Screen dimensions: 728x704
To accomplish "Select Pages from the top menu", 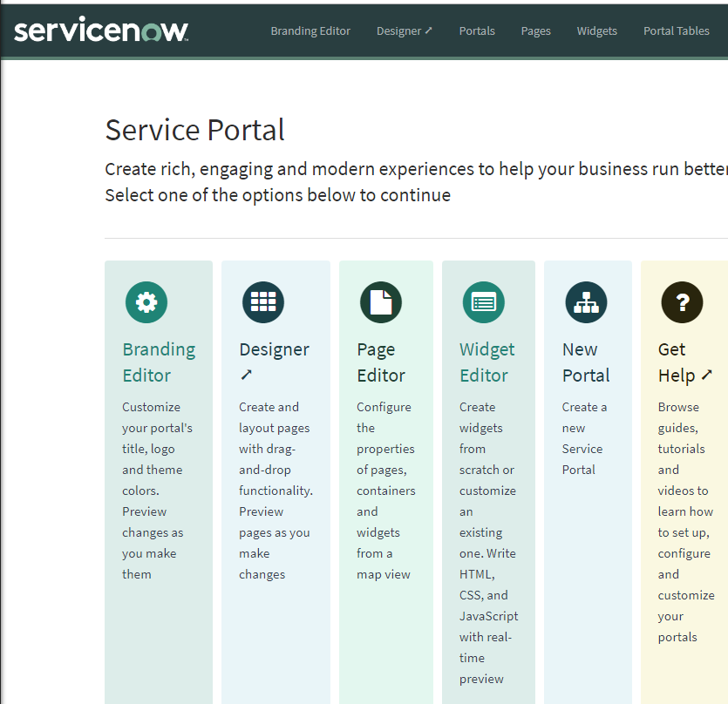I will tap(535, 30).
